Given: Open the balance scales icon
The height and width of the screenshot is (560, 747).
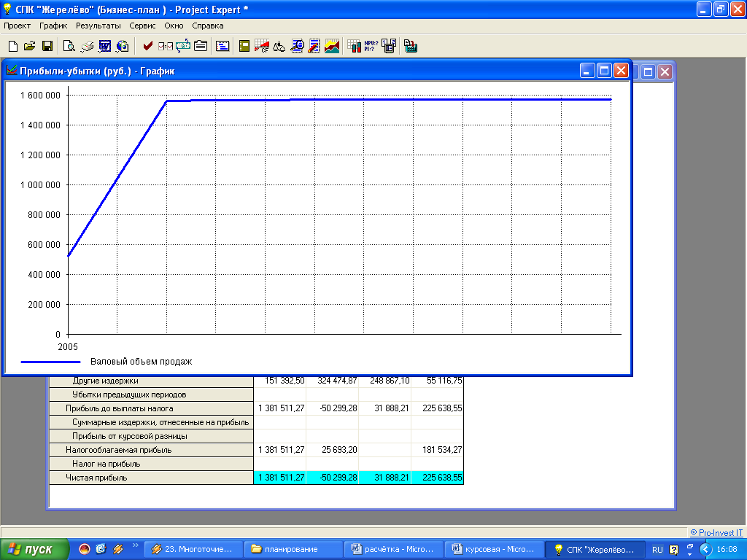Looking at the screenshot, I should click(x=279, y=46).
